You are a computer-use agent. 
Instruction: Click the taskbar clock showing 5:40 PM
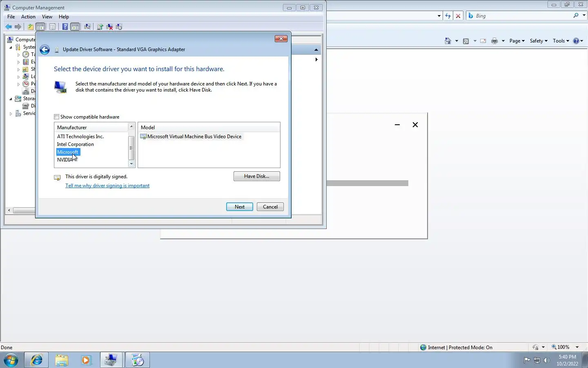[567, 360]
